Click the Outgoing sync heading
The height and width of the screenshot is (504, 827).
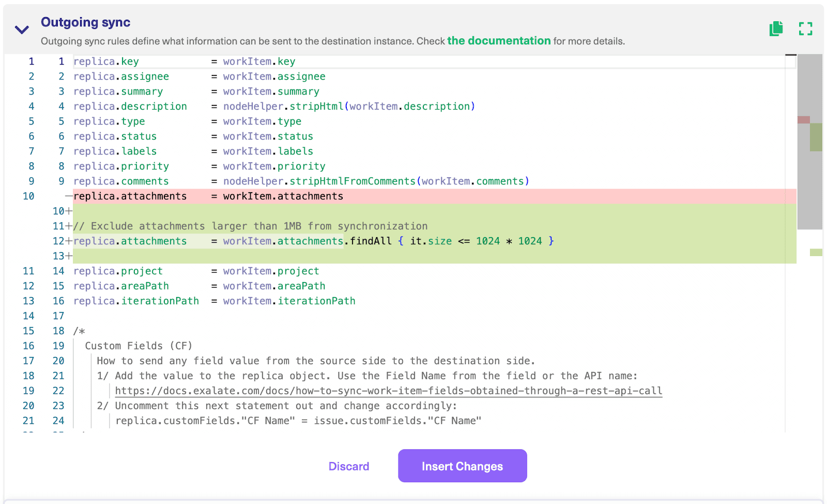pyautogui.click(x=85, y=22)
